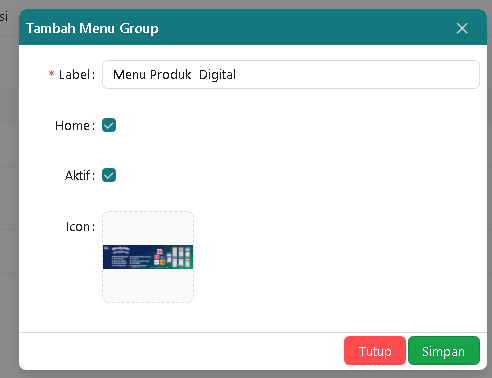Click the dimmed backdrop left of the dialog
Screen dimensions: 492x378
pos(9,200)
